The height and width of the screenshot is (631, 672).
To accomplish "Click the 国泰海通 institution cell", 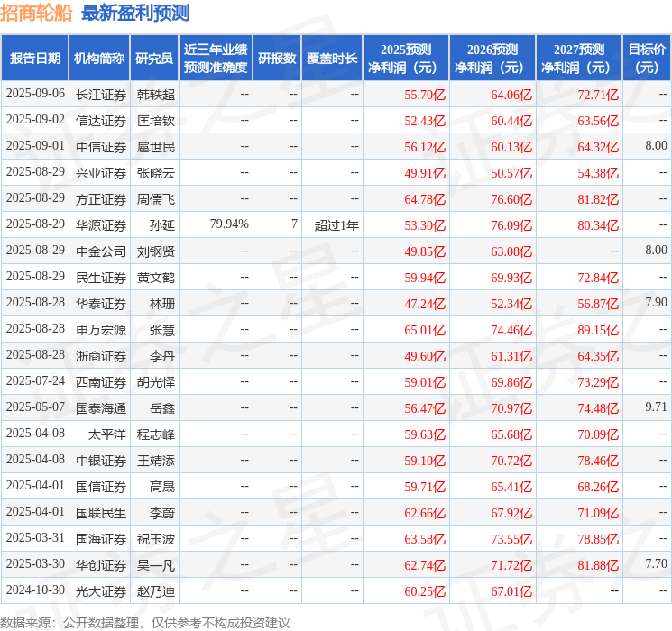I will (101, 408).
